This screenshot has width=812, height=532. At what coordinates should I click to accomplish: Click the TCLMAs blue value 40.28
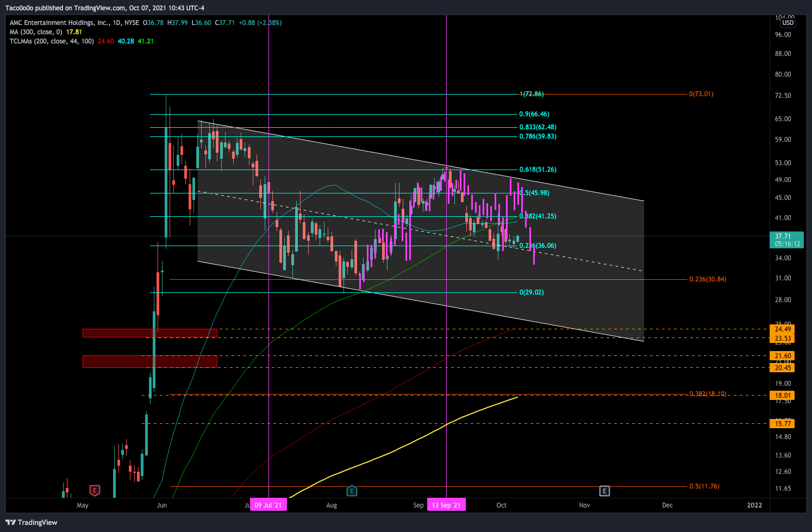pyautogui.click(x=126, y=41)
